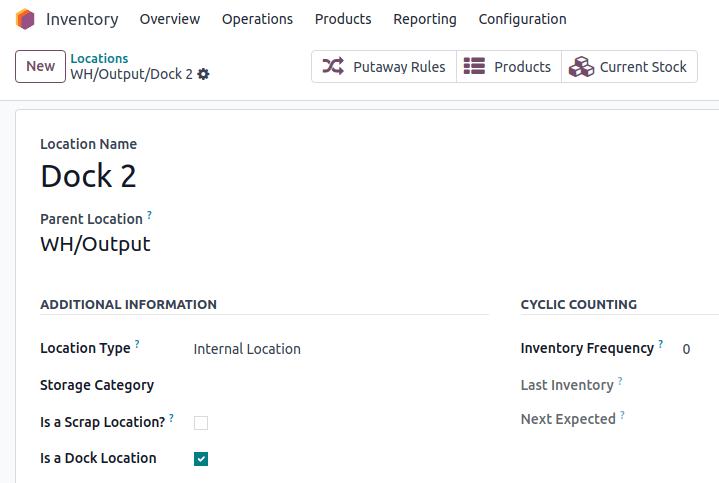Expand the Storage Category field

(330, 385)
